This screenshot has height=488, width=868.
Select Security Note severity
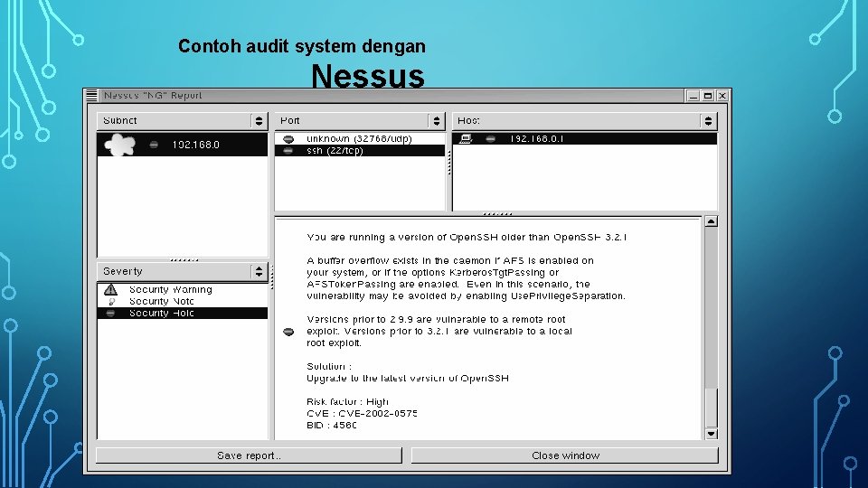pyautogui.click(x=182, y=302)
